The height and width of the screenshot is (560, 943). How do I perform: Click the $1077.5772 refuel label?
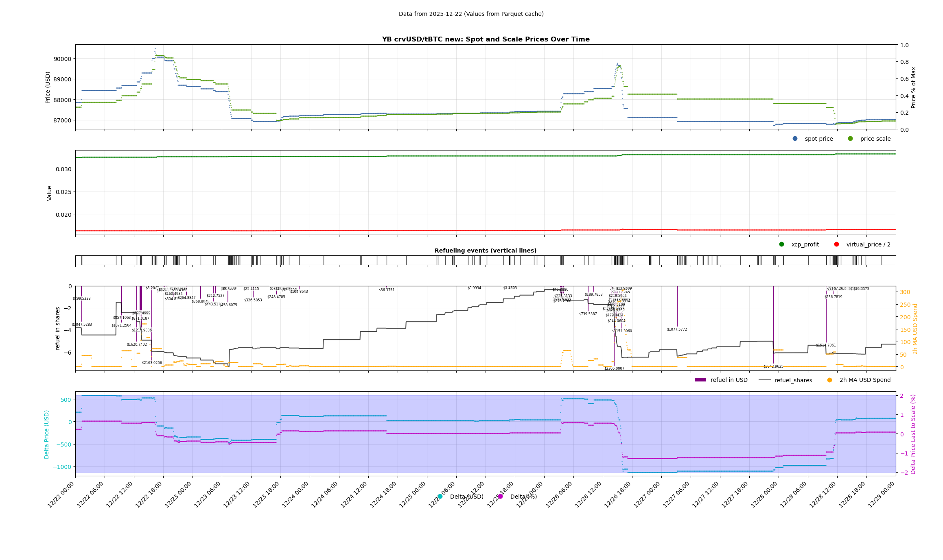tap(676, 329)
